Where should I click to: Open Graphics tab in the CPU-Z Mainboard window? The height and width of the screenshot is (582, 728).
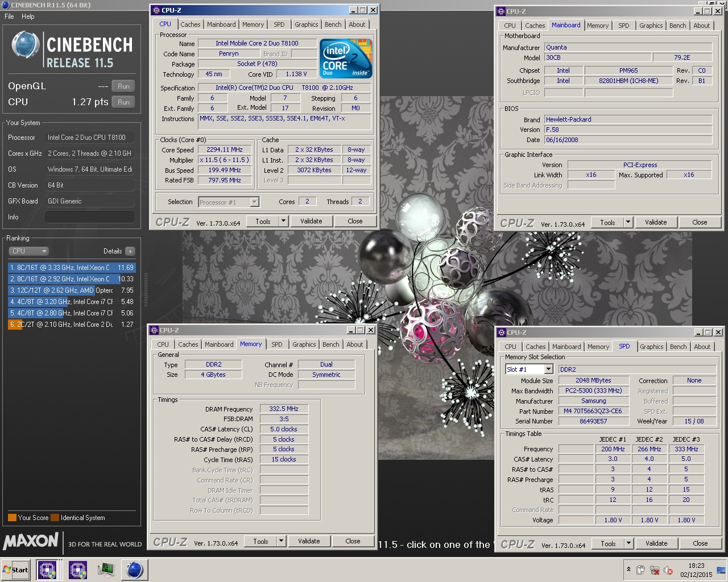(651, 26)
